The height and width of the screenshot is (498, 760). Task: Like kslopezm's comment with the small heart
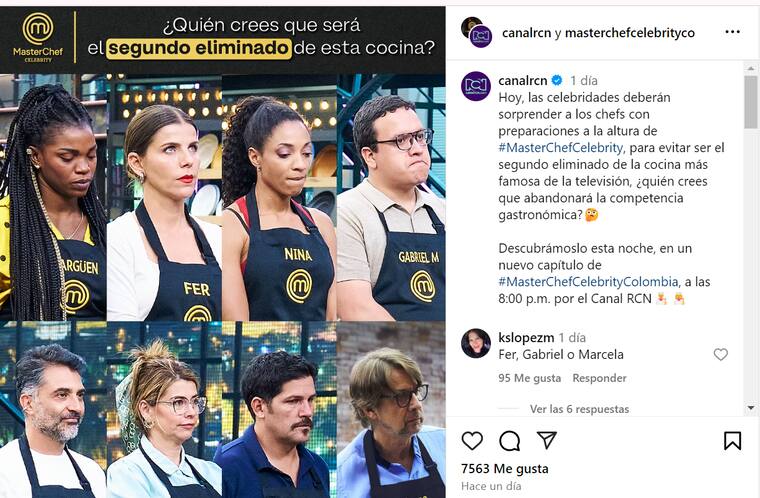(721, 354)
